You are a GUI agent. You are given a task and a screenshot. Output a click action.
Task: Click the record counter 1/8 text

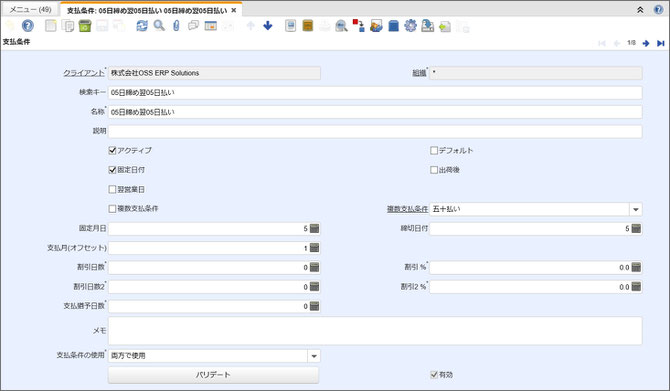point(631,43)
